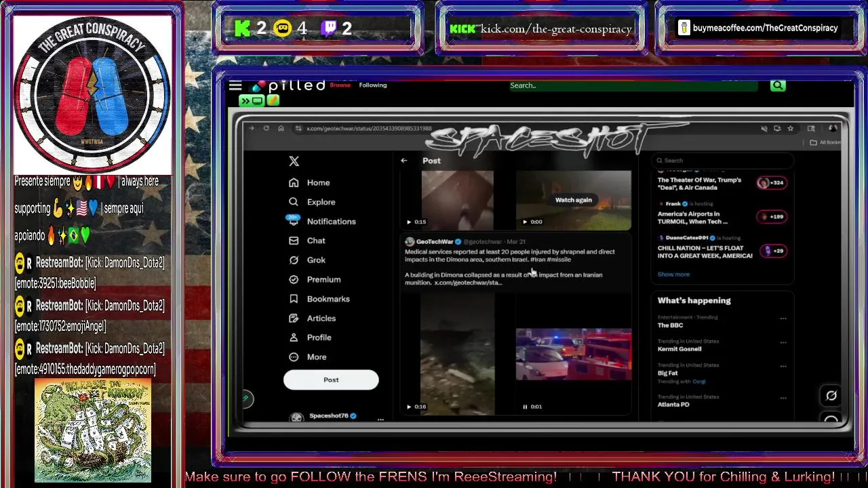Viewport: 868px width, 488px height.
Task: Switch to Pilled Following tab
Action: pyautogui.click(x=373, y=85)
